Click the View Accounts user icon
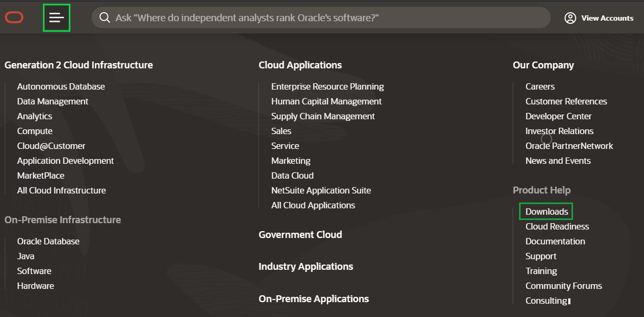Viewport: 644px width, 317px height. tap(570, 18)
